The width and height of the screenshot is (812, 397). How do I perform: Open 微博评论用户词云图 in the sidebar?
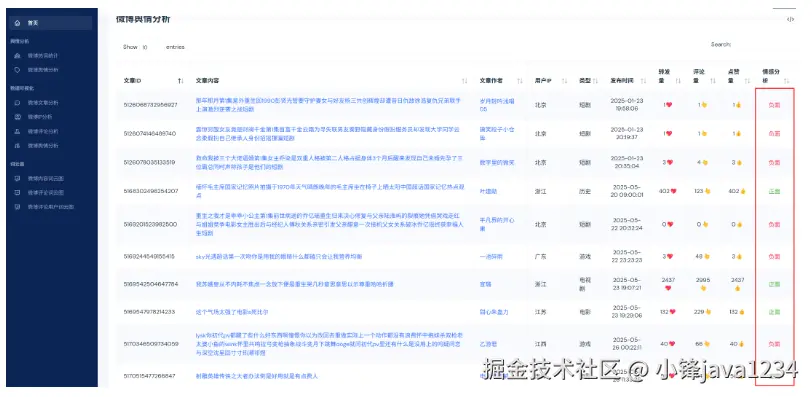51,207
